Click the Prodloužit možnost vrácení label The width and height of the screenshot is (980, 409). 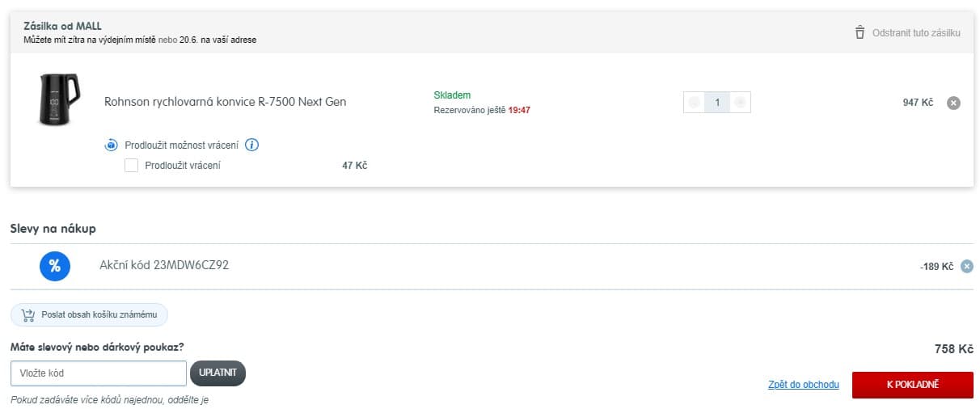pos(182,145)
